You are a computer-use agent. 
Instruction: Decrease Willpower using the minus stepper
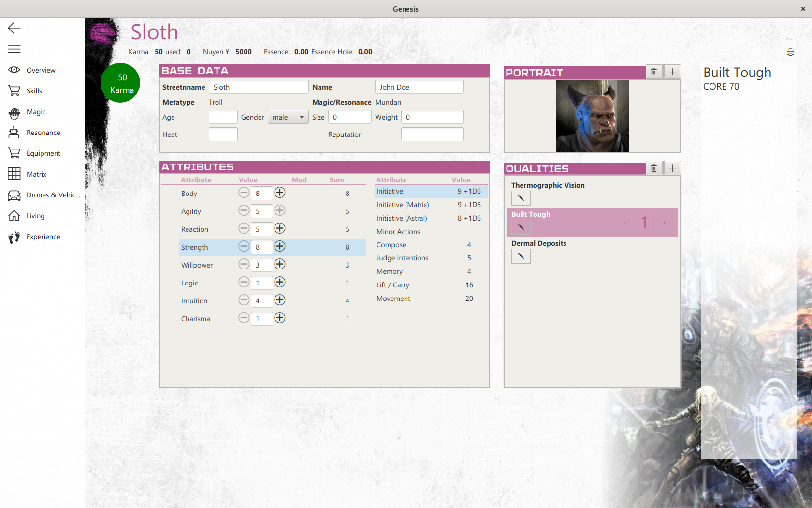click(244, 264)
